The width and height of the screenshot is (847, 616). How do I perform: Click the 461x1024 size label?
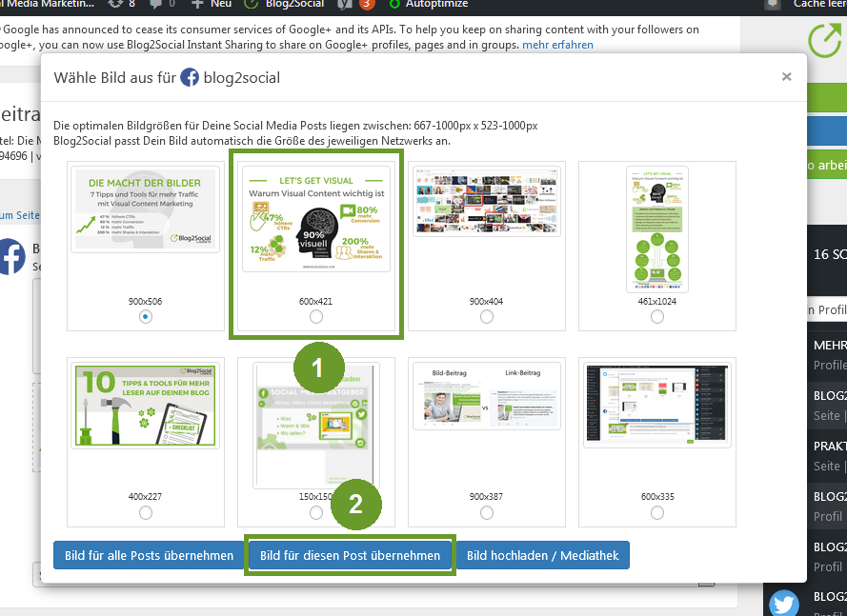656,301
